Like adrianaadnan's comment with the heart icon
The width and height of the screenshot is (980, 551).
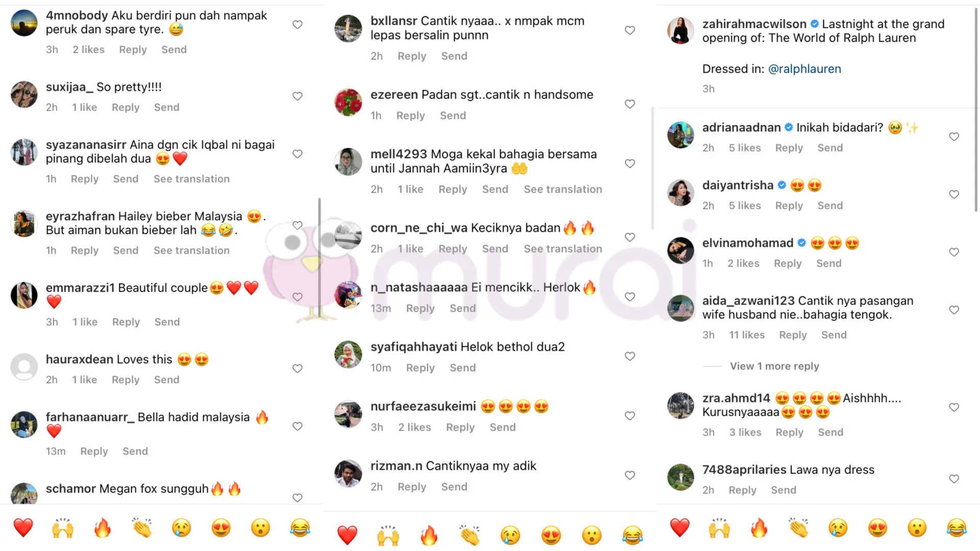coord(954,137)
